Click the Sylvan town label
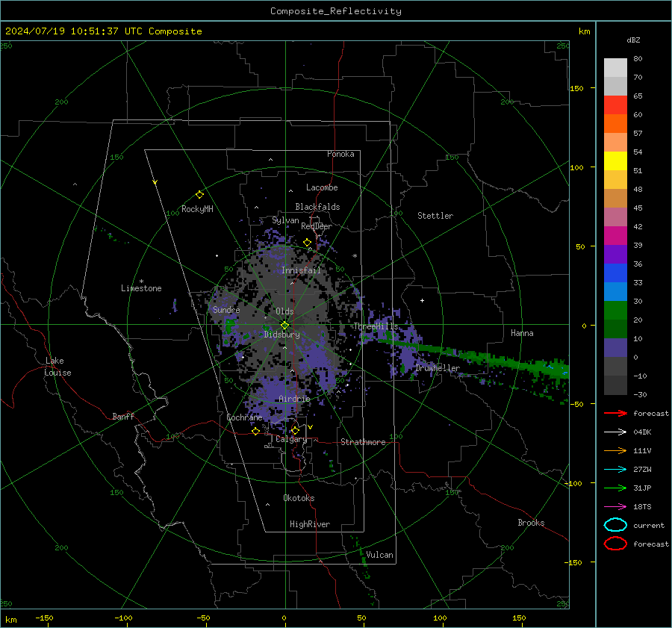 pyautogui.click(x=285, y=220)
